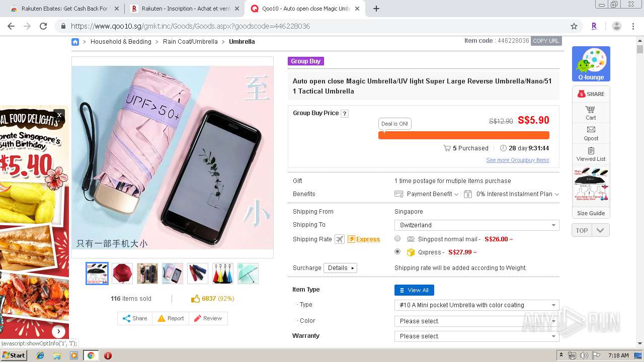
Task: Open file explorer from taskbar
Action: (x=57, y=355)
